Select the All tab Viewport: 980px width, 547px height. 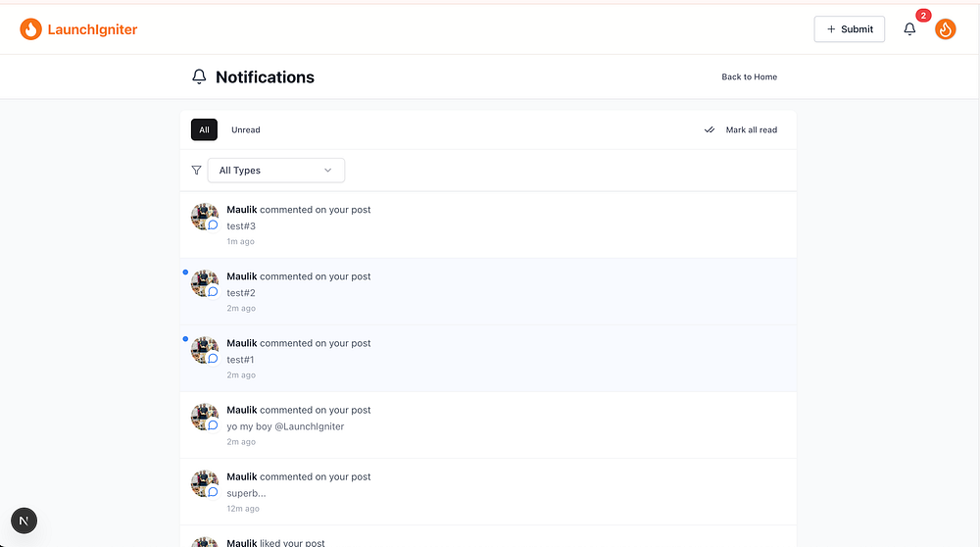pyautogui.click(x=204, y=129)
